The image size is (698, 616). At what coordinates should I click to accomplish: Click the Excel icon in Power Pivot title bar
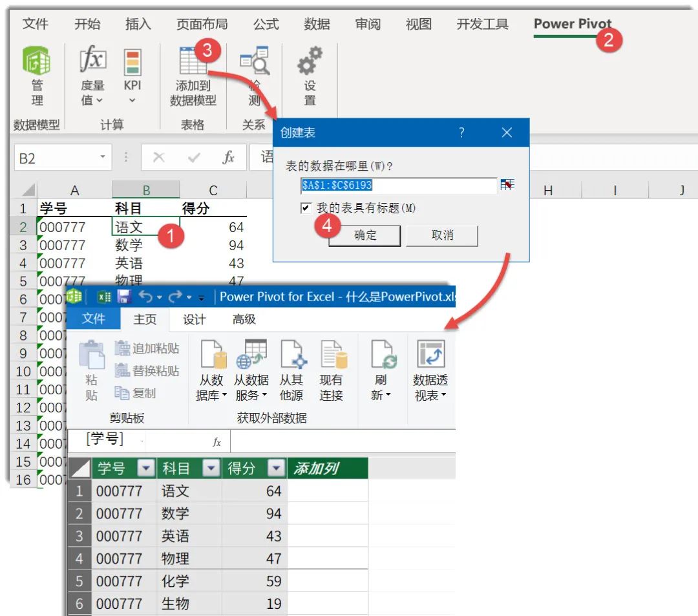(x=104, y=297)
